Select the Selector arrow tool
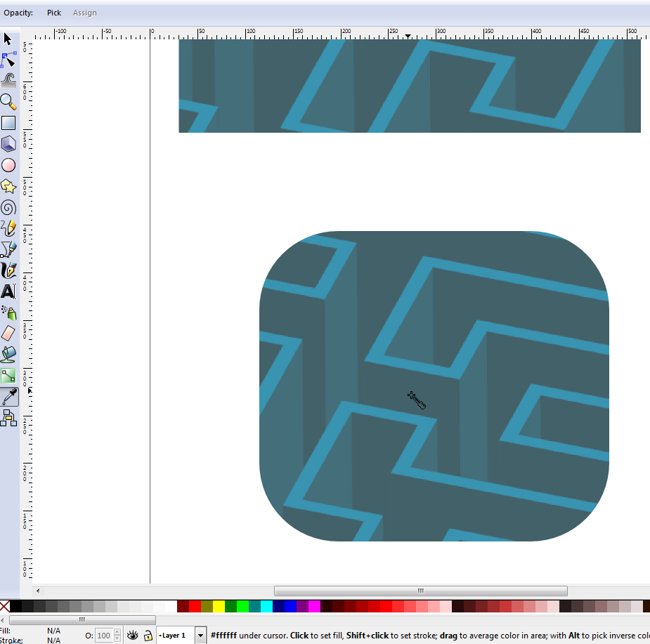650x644 pixels. 8,39
